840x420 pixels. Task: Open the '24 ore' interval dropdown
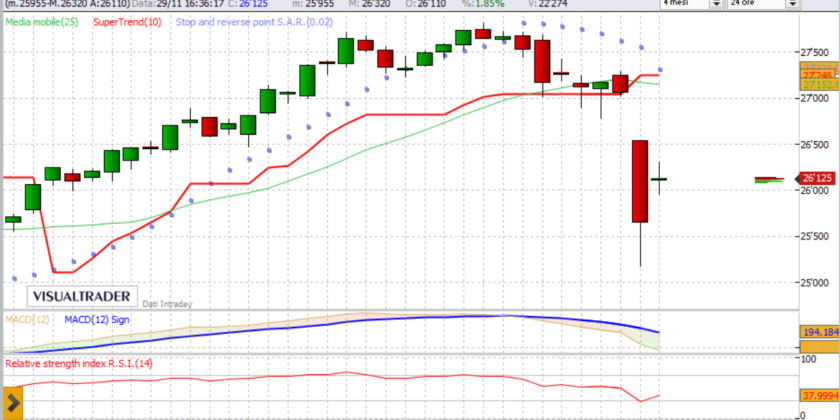[793, 3]
